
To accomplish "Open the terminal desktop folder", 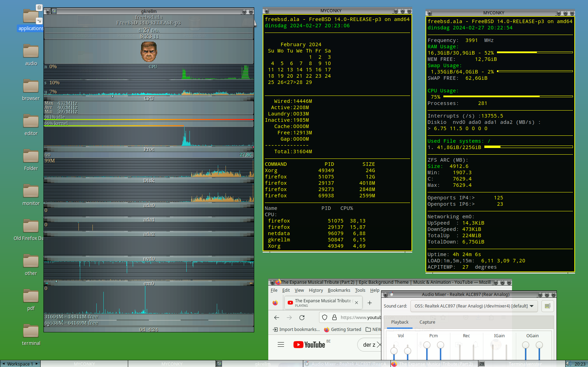I will coord(31,335).
